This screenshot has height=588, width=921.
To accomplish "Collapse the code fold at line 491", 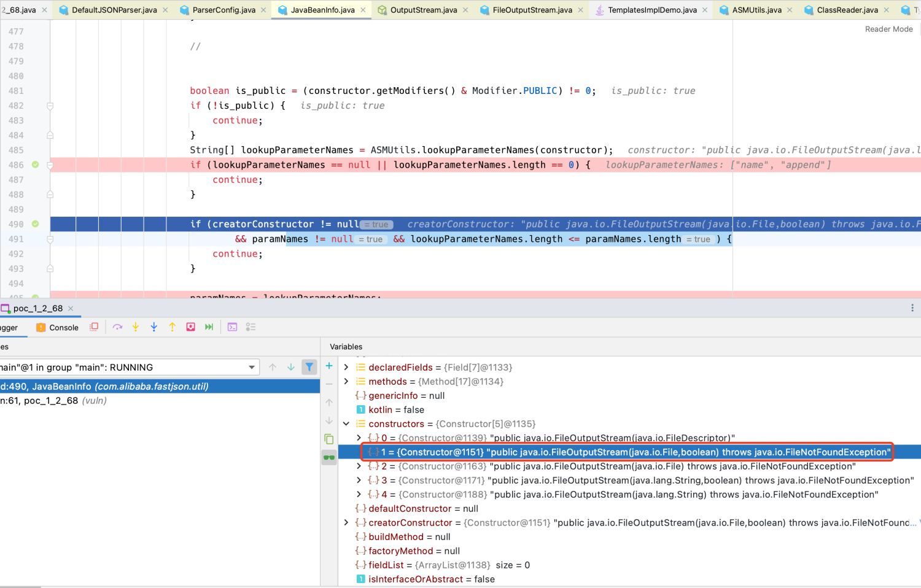I will point(50,239).
